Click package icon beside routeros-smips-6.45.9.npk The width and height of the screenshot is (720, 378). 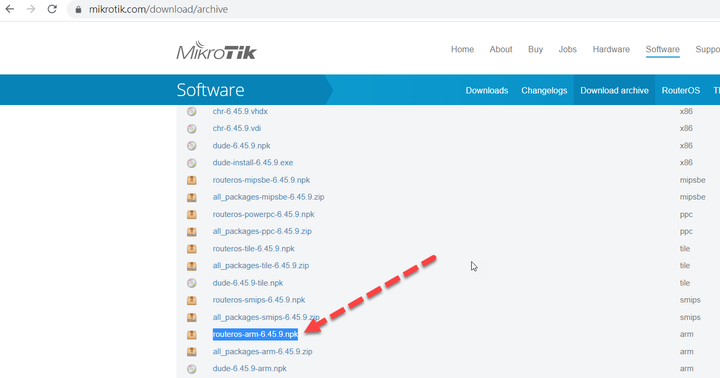(x=191, y=300)
